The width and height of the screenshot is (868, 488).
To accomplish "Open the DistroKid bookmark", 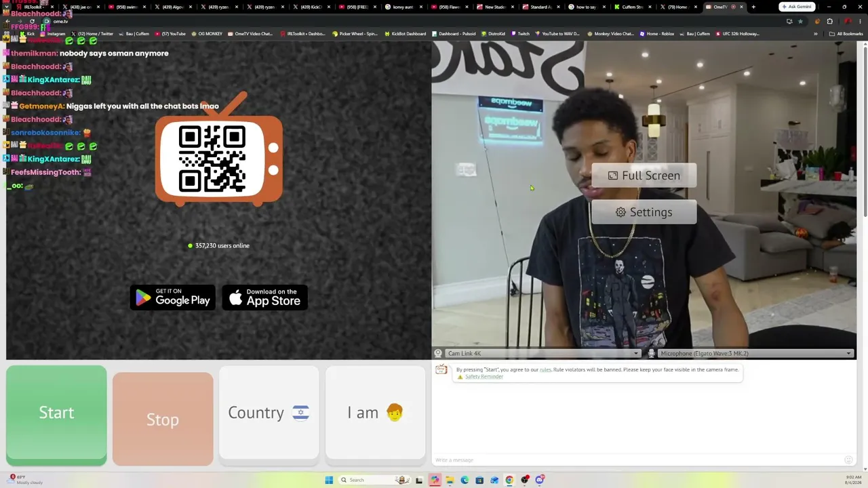I will click(x=494, y=34).
